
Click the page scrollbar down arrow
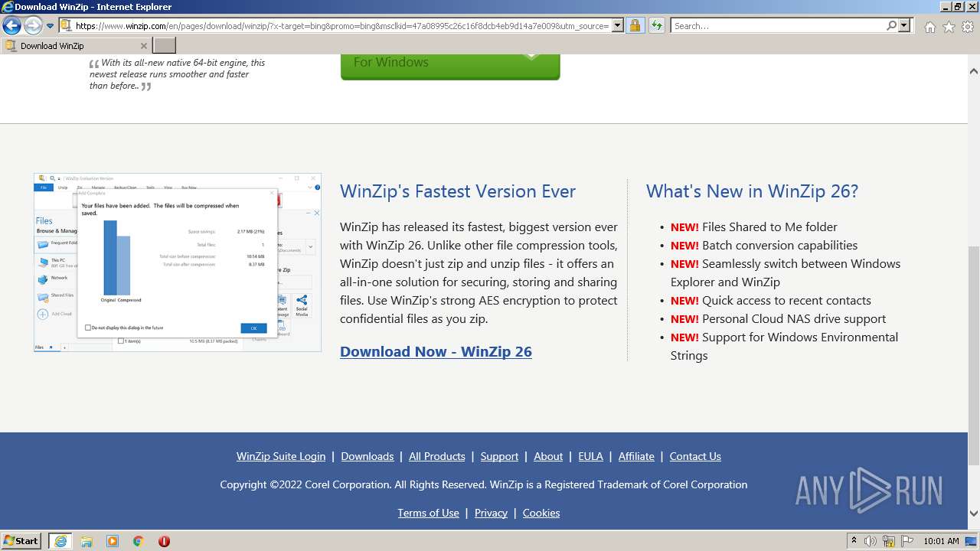(x=974, y=514)
